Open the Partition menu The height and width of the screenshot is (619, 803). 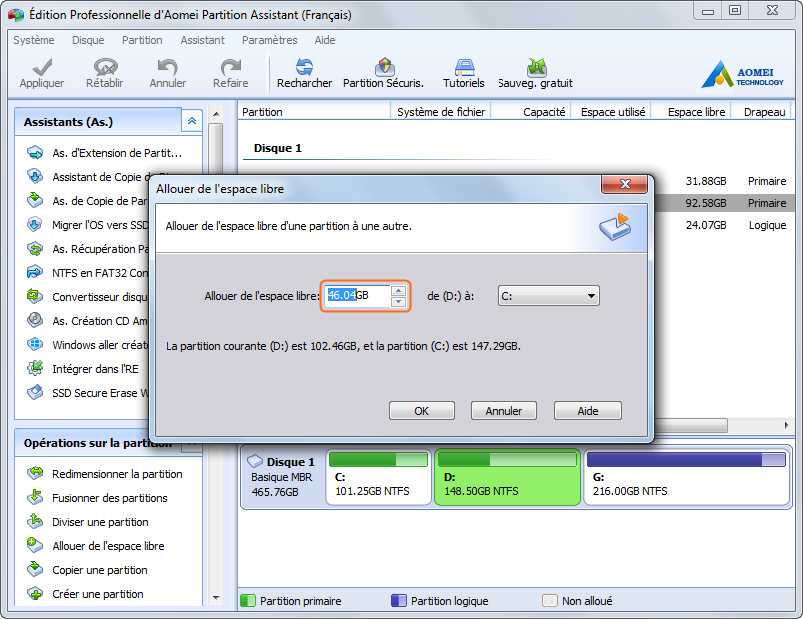point(142,40)
